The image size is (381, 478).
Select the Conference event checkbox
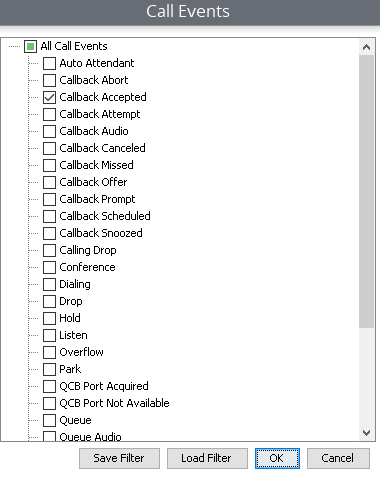49,267
